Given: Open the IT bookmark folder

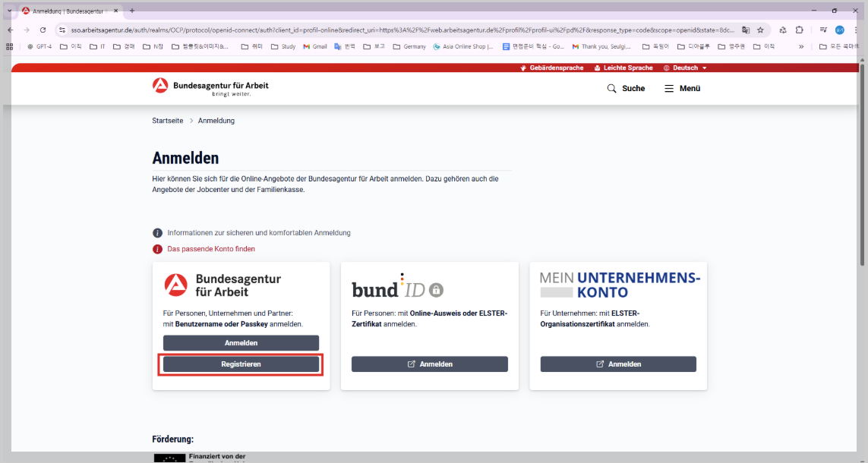Looking at the screenshot, I should point(97,46).
